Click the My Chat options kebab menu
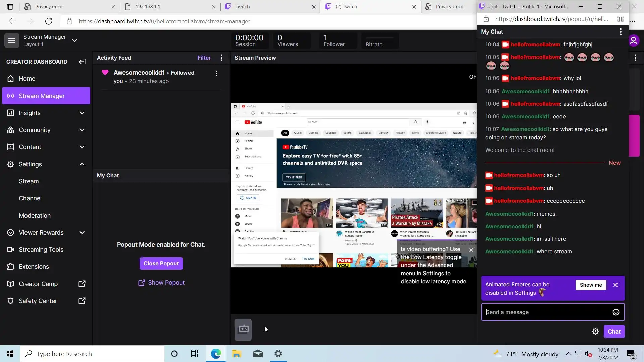Viewport: 644px width, 362px height. 621,32
